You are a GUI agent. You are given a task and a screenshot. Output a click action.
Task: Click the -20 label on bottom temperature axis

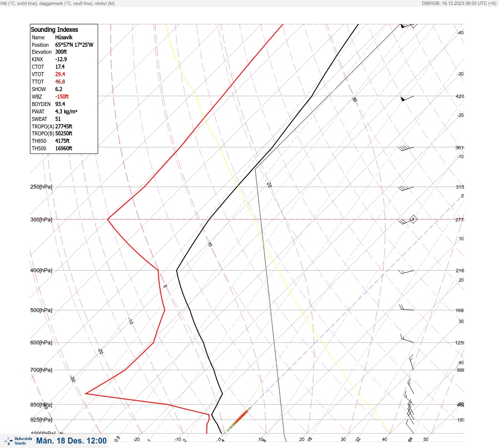pos(136,440)
